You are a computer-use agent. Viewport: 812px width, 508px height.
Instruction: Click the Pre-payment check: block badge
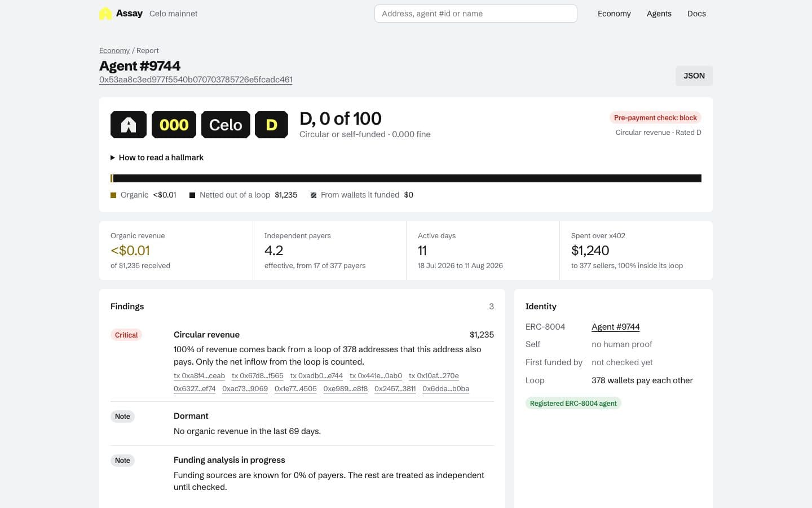click(655, 118)
